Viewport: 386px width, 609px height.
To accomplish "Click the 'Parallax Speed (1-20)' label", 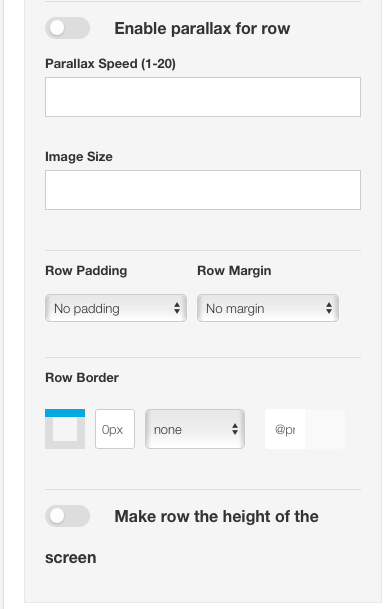I will pos(110,64).
